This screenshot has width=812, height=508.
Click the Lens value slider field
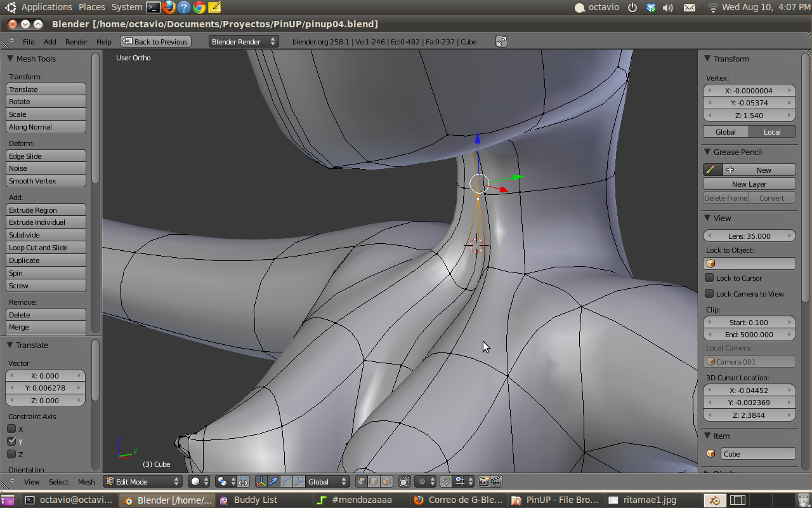(749, 236)
